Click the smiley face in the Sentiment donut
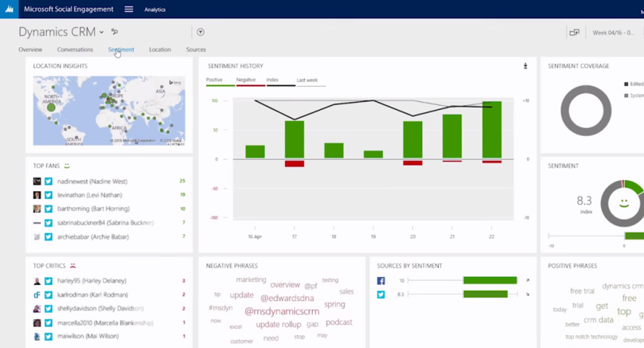The height and width of the screenshot is (348, 644). click(624, 203)
